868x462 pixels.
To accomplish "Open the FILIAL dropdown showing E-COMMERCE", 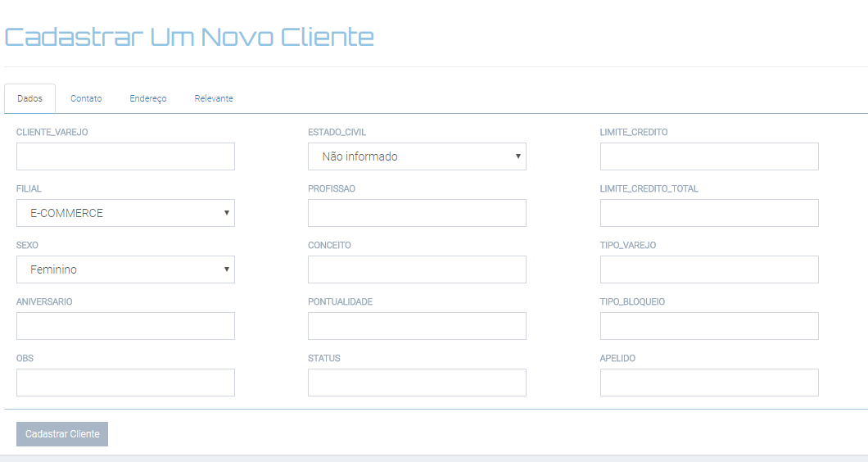I will [x=125, y=213].
